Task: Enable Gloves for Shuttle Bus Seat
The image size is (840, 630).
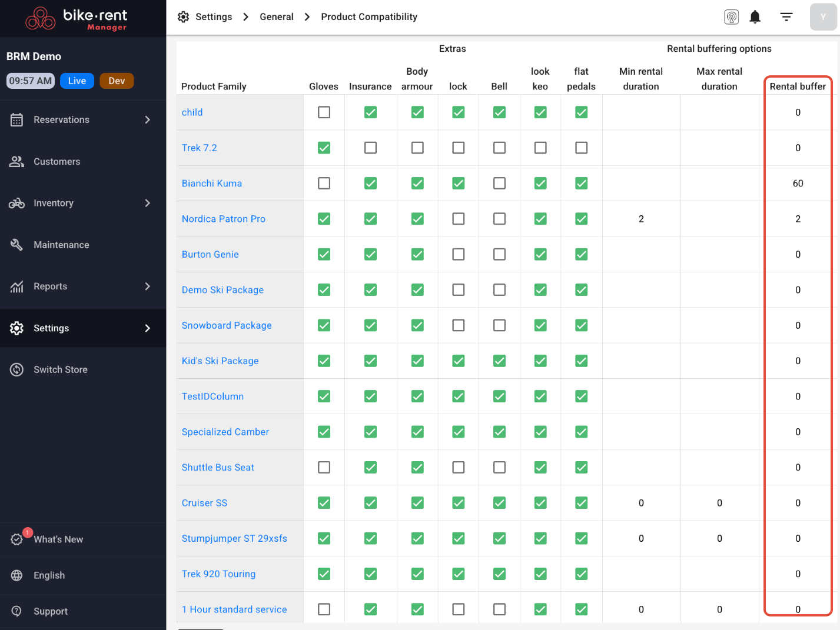Action: coord(324,467)
